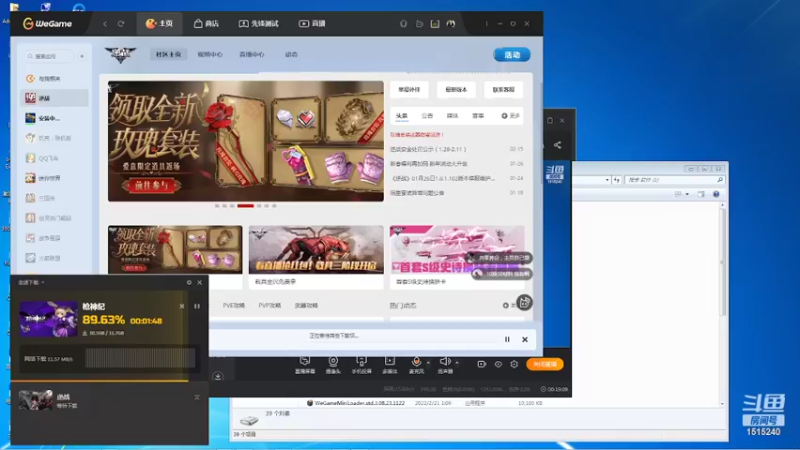This screenshot has width=800, height=450.
Task: Click the blue 活动 button
Action: pos(512,55)
